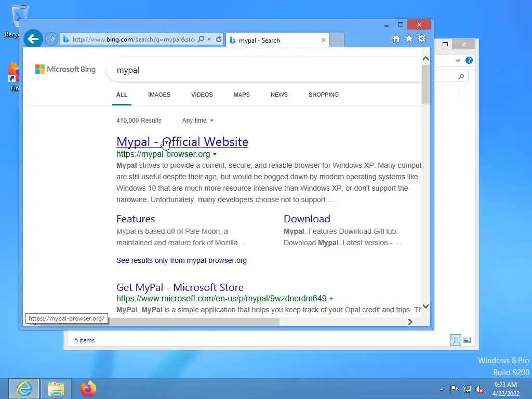Click the '5 items' status text
The height and width of the screenshot is (399, 532).
(x=85, y=340)
